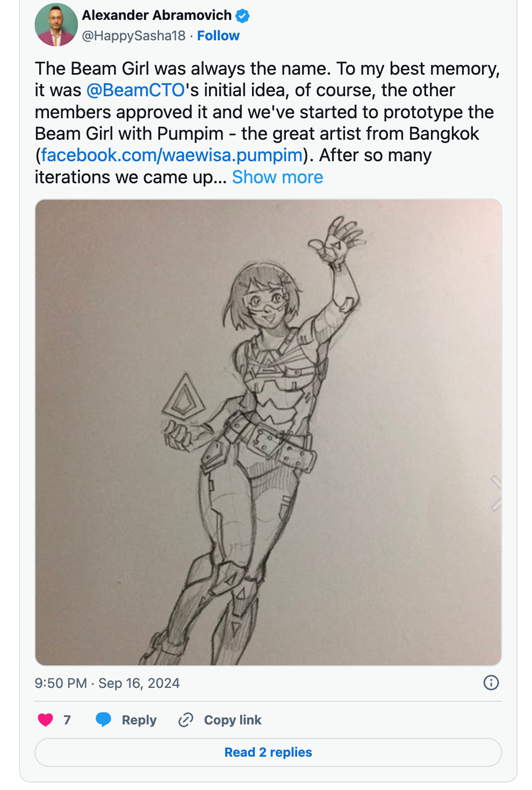Screen dimensions: 532x790
Task: Open the facebook.com/waewisa.pumpim link
Action: (x=172, y=155)
